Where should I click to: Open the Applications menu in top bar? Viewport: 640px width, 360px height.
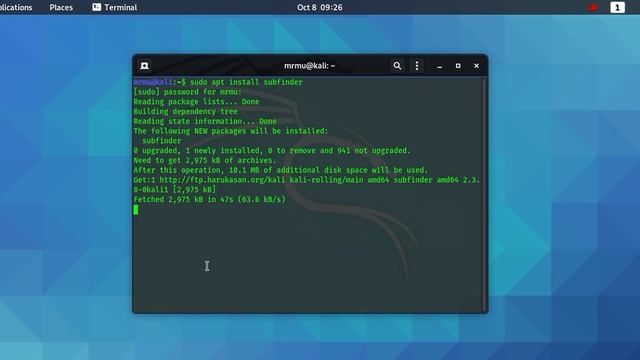point(16,7)
